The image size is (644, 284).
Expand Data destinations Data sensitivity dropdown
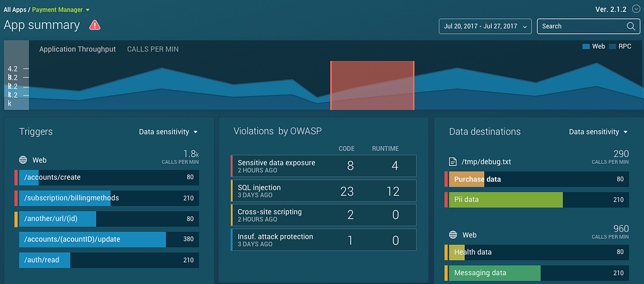[x=599, y=132]
